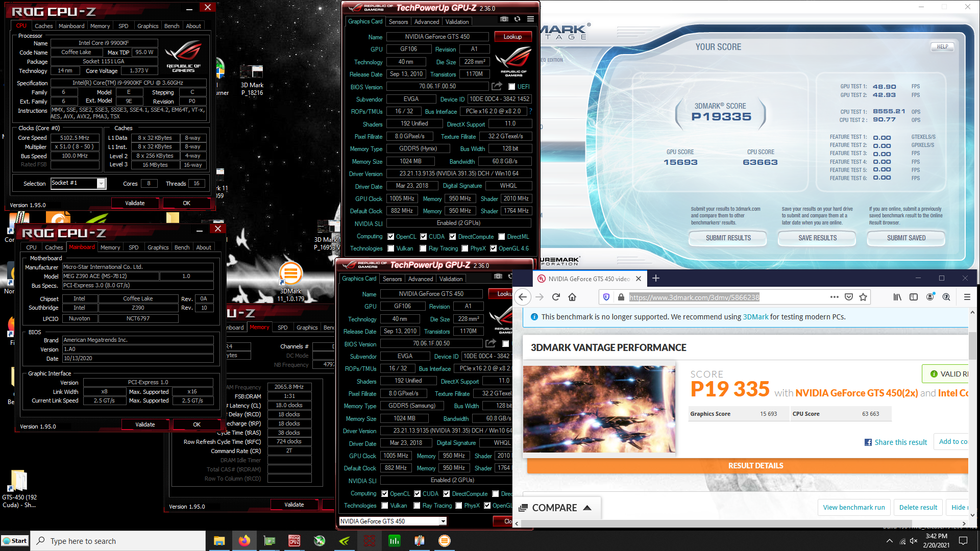Open Validation tab in bottom GPU-Z
The height and width of the screenshot is (551, 980).
click(451, 279)
